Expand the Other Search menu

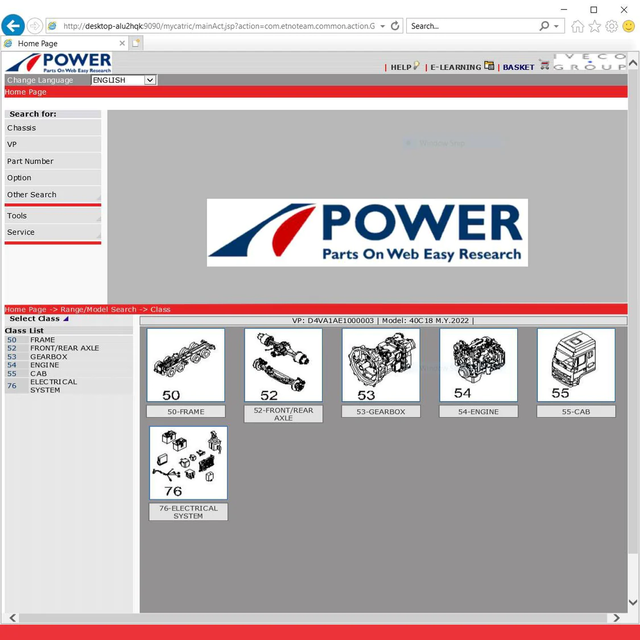pyautogui.click(x=52, y=195)
